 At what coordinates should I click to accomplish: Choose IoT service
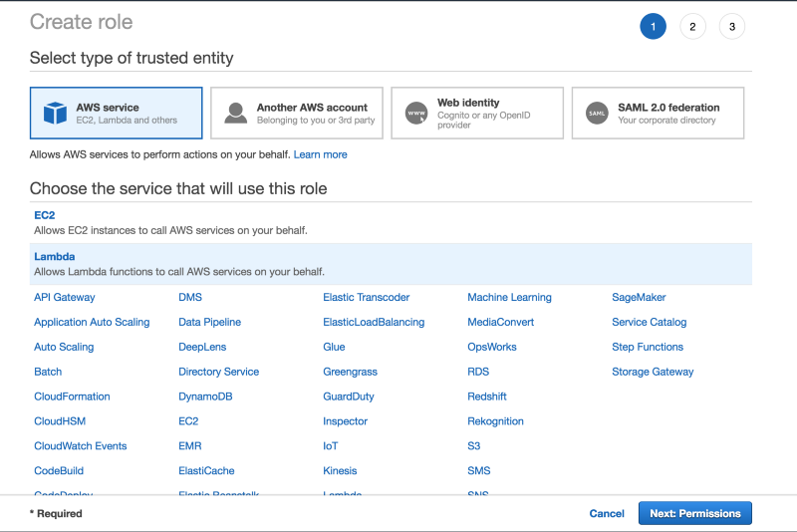331,446
